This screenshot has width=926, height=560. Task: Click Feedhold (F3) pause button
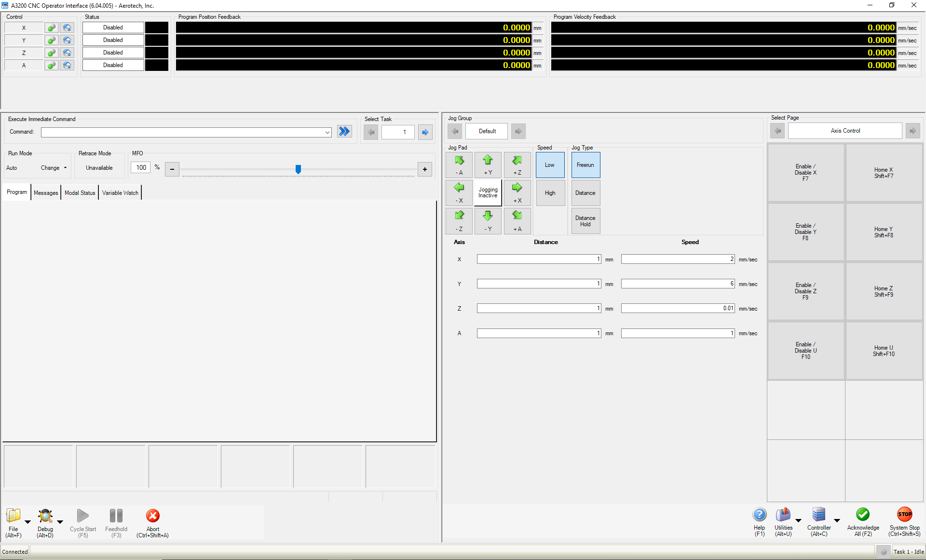pyautogui.click(x=116, y=523)
